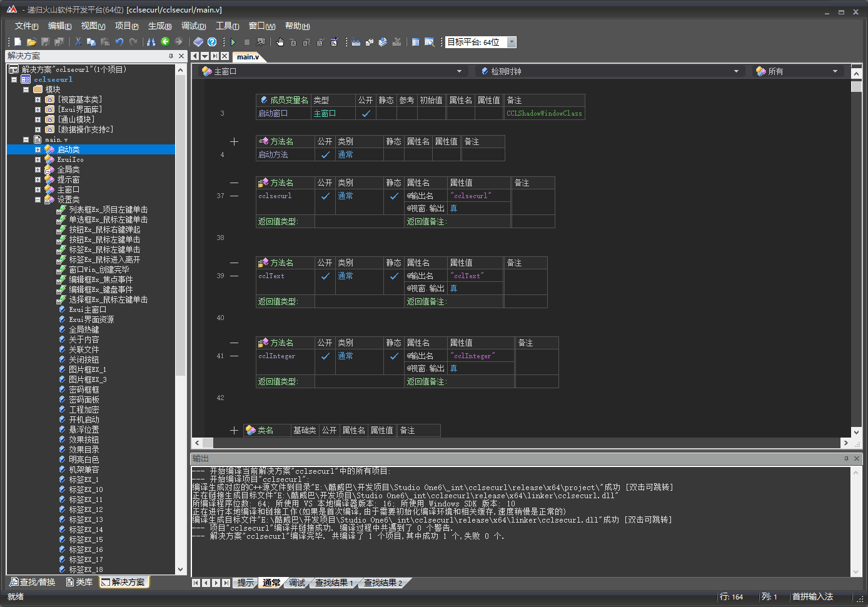Viewport: 868px width, 607px height.
Task: Open the 目标平台 64位 dropdown
Action: pos(512,42)
